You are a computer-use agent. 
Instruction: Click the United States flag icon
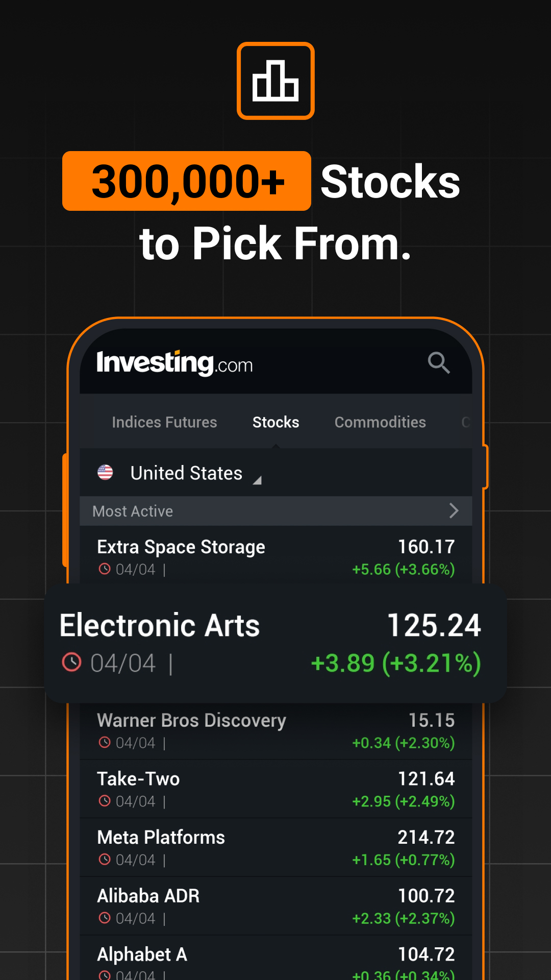pyautogui.click(x=105, y=473)
